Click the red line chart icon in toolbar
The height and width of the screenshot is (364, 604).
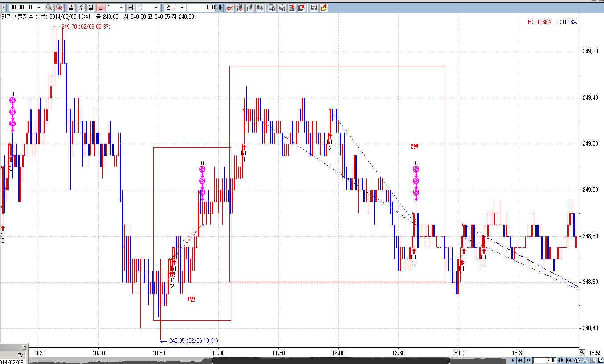(x=230, y=8)
